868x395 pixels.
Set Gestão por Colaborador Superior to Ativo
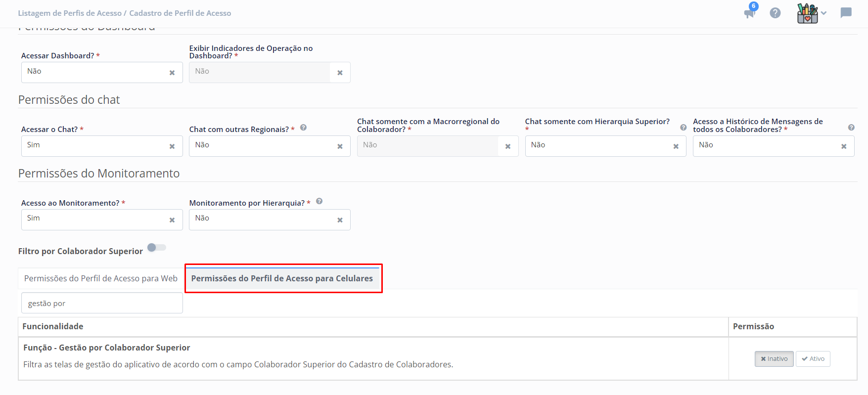coord(813,359)
